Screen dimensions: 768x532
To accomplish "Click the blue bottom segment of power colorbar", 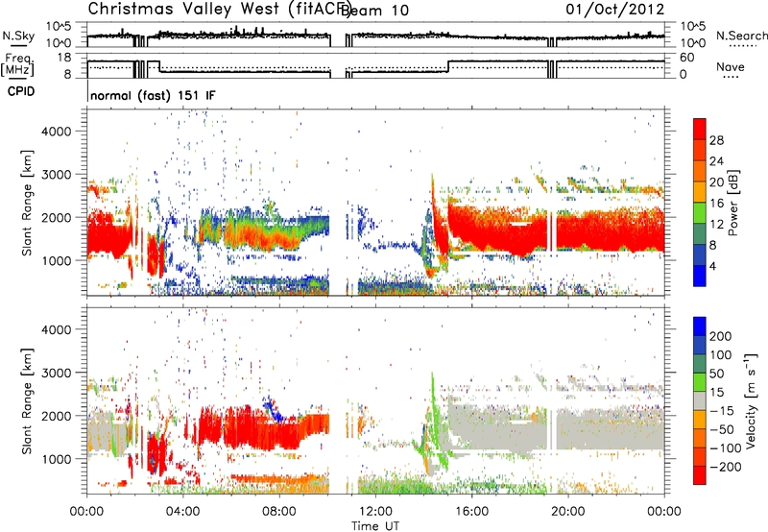I will (x=700, y=276).
